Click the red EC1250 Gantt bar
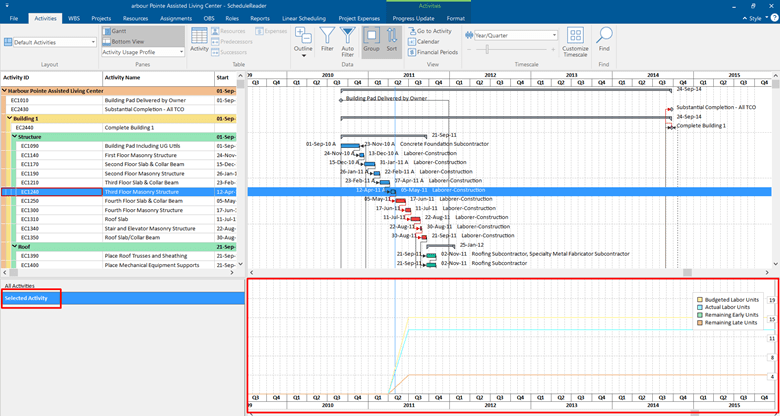The height and width of the screenshot is (416, 780). tap(401, 201)
